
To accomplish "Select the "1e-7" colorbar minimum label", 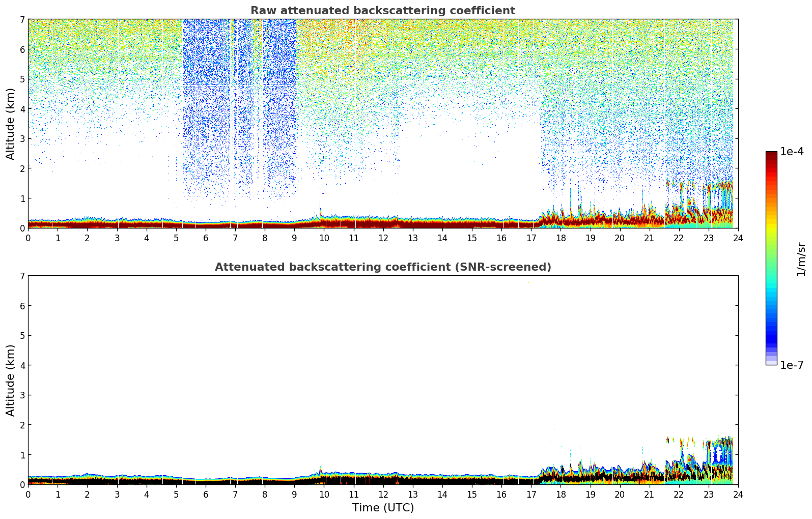I will tap(792, 365).
